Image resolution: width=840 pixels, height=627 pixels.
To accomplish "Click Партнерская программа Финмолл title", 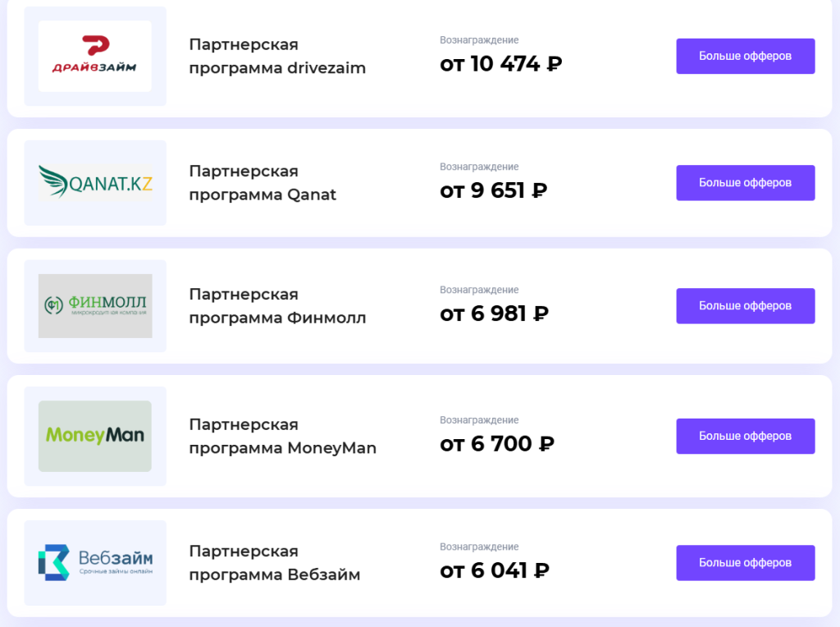I will click(x=277, y=306).
